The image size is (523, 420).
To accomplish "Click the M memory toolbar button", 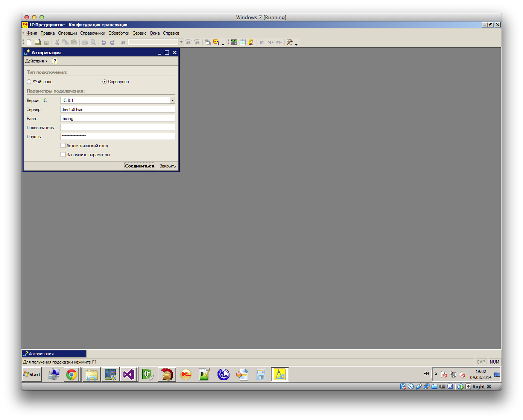I will 262,43.
